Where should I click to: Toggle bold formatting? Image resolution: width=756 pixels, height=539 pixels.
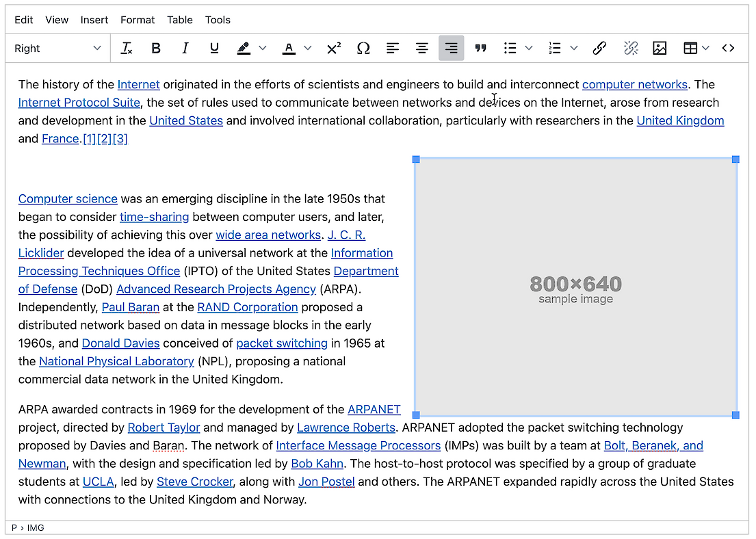(156, 49)
